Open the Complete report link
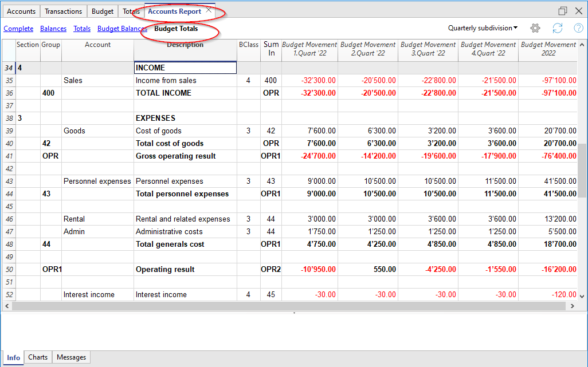 18,28
